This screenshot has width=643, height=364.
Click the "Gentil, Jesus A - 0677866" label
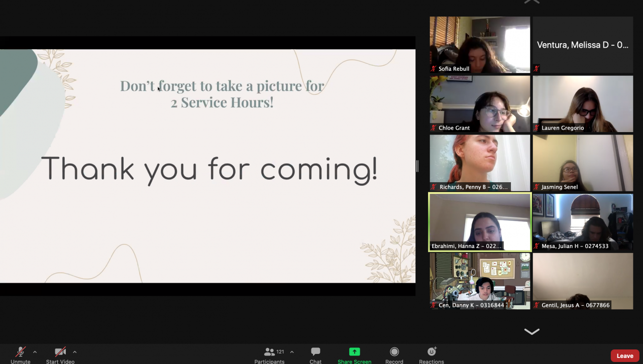pyautogui.click(x=576, y=305)
